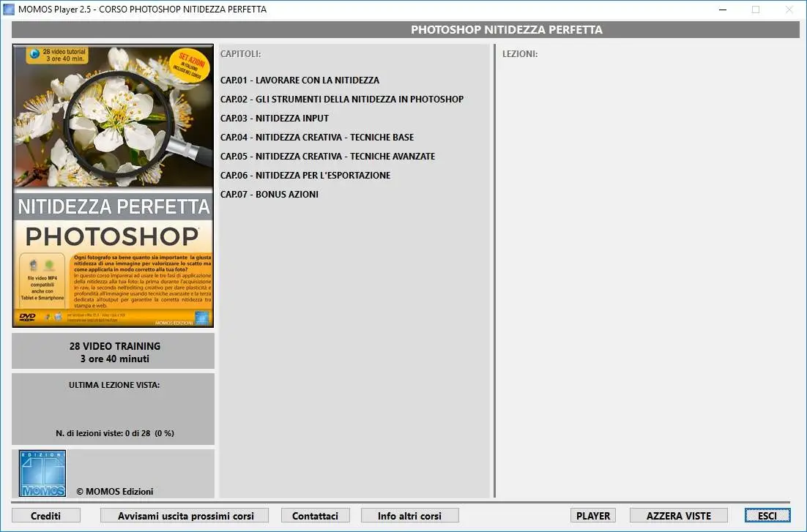Click the © MOMOS Edizioni copyright text

click(115, 491)
